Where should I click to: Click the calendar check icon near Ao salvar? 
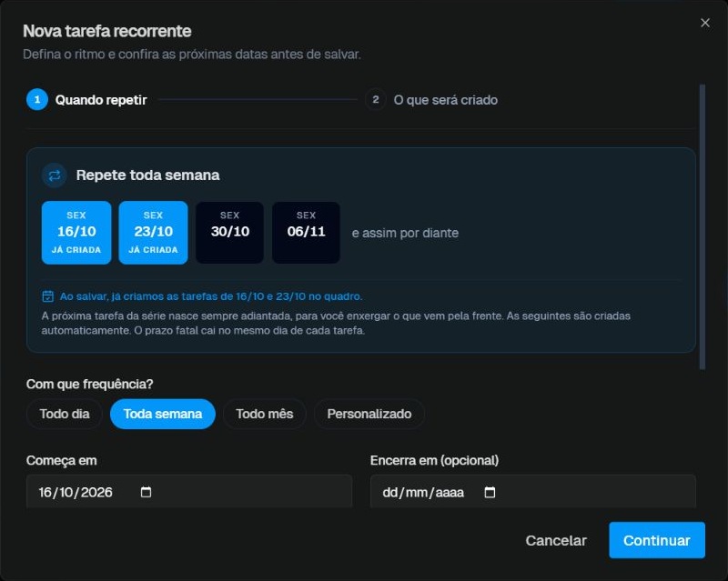[48, 296]
